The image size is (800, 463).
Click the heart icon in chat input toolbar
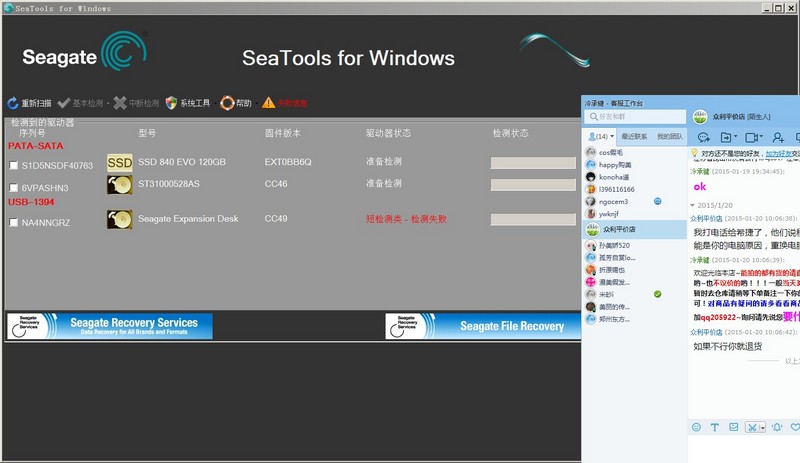pyautogui.click(x=795, y=427)
